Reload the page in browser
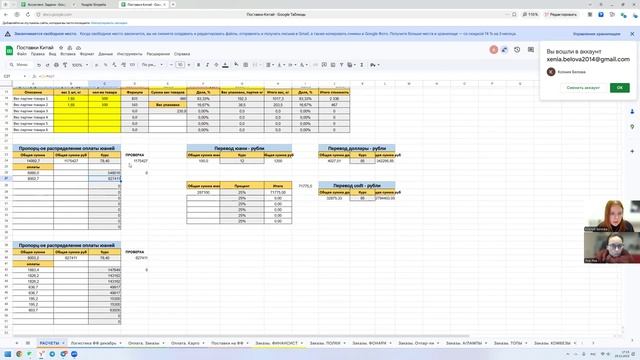The height and width of the screenshot is (360, 640). click(28, 14)
